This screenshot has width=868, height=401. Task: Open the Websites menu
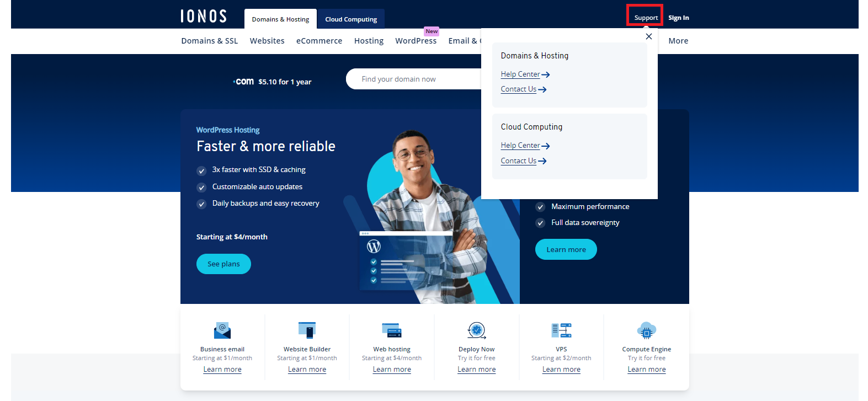pos(267,41)
